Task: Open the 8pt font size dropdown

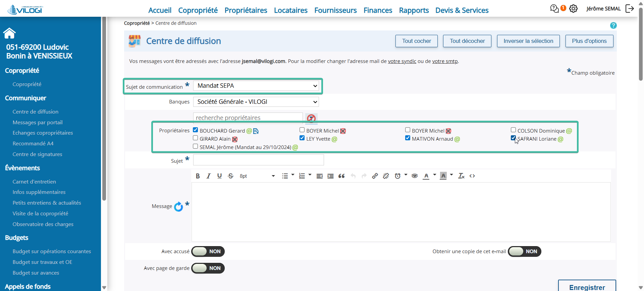Action: click(257, 176)
